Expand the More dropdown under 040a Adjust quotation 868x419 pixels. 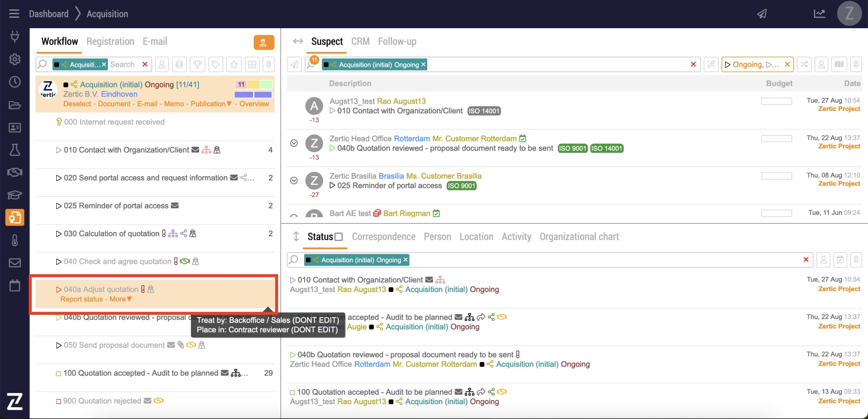[121, 299]
